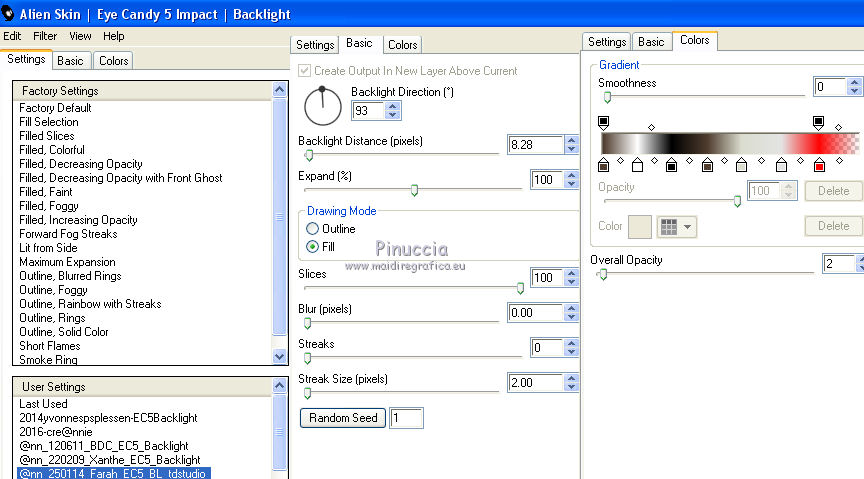Select the right opacity stop above the gradient
Screen dimensions: 864x479
[818, 122]
